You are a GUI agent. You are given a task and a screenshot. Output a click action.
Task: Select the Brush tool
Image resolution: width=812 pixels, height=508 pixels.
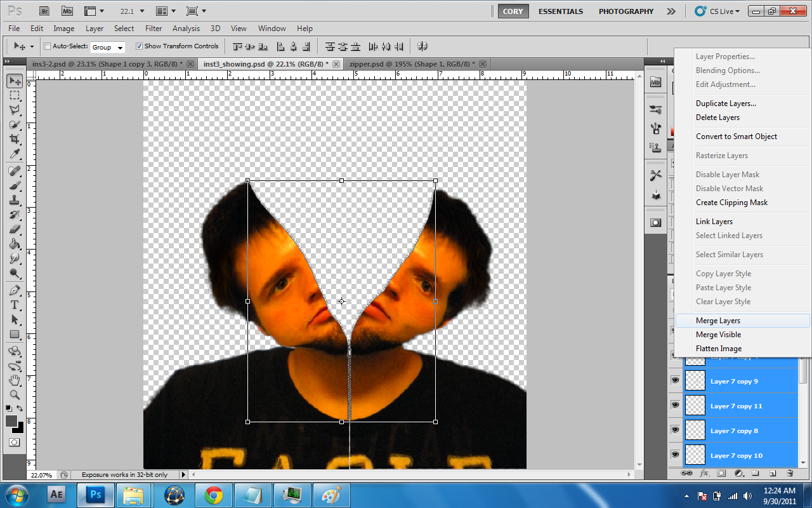(x=15, y=185)
